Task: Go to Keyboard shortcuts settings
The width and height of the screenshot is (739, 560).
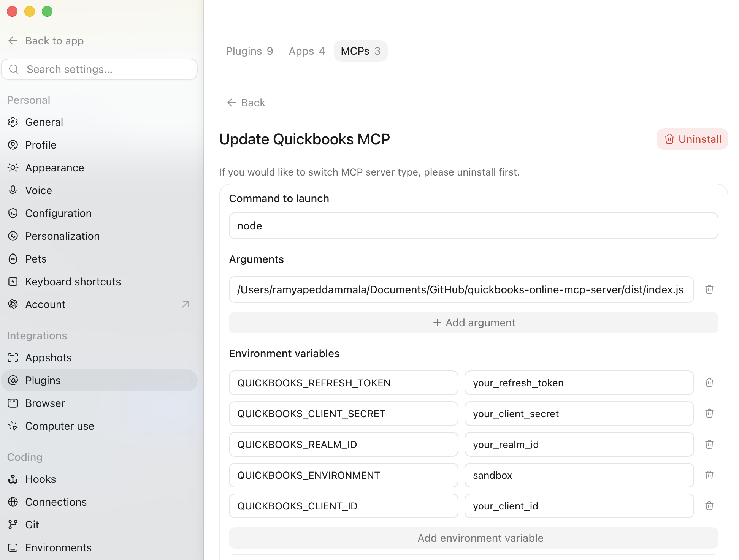Action: pyautogui.click(x=99, y=282)
